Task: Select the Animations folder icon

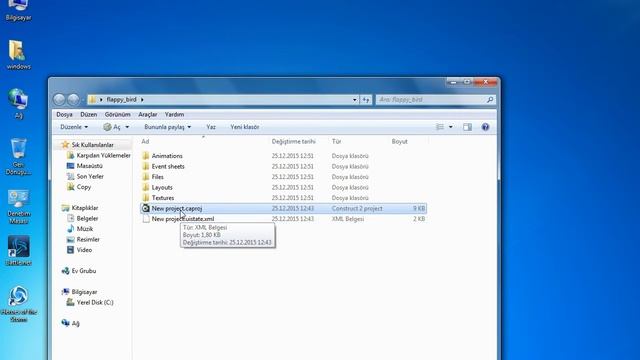Action: click(146, 156)
